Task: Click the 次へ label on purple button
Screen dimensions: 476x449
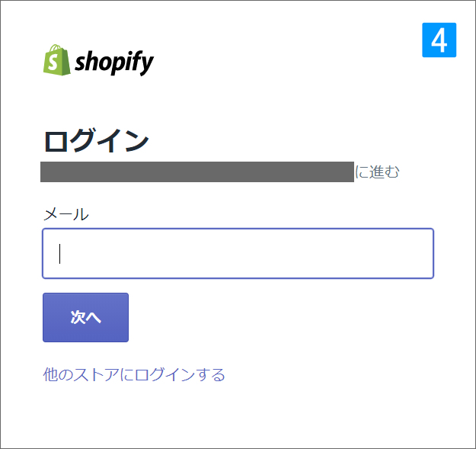Action: click(x=85, y=317)
